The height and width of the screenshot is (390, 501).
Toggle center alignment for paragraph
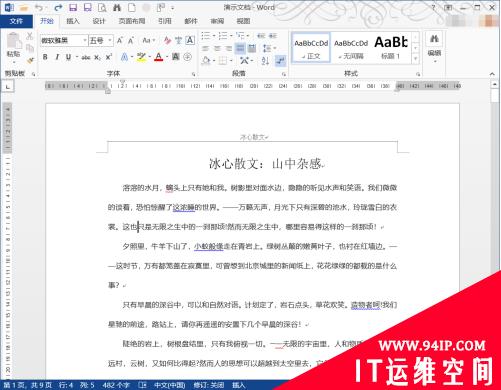[x=217, y=49]
